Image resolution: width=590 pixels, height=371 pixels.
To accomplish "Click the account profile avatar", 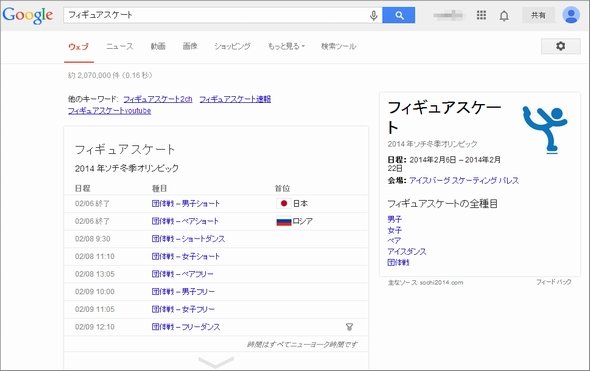I will tap(571, 15).
